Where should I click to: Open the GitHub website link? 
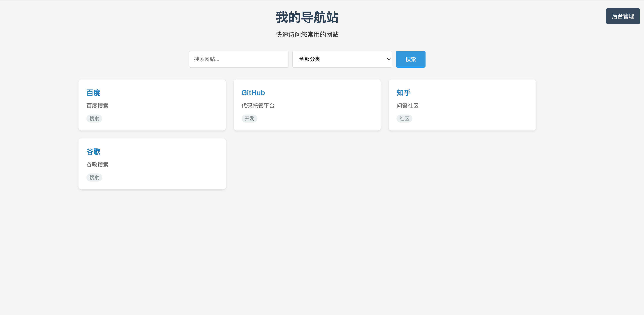tap(253, 92)
